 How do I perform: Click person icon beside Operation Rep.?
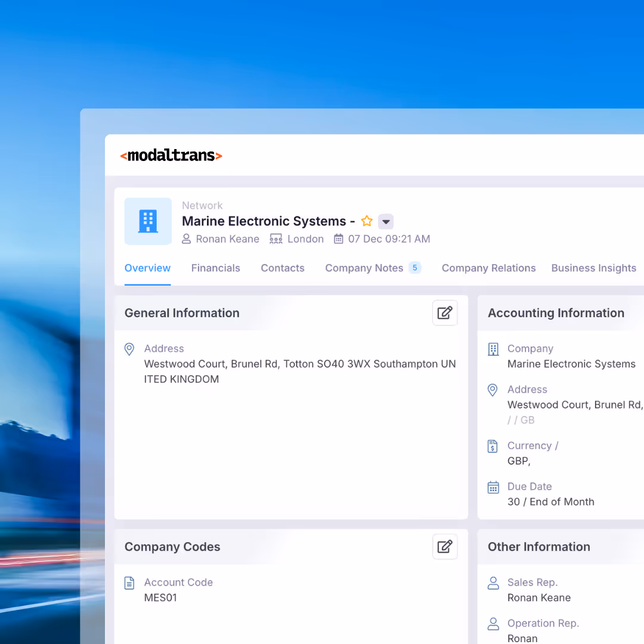coord(493,624)
